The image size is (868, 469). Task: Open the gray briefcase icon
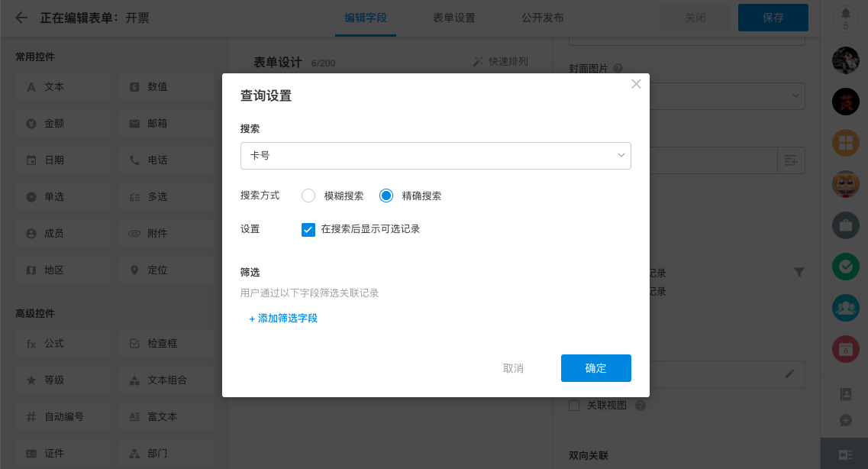[x=845, y=225]
